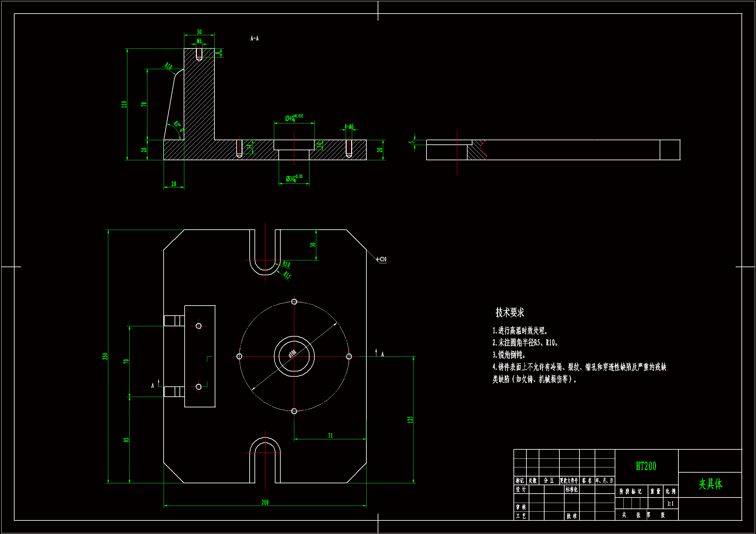Click the ø108 diameter dimension text
The width and height of the screenshot is (756, 534).
292,353
